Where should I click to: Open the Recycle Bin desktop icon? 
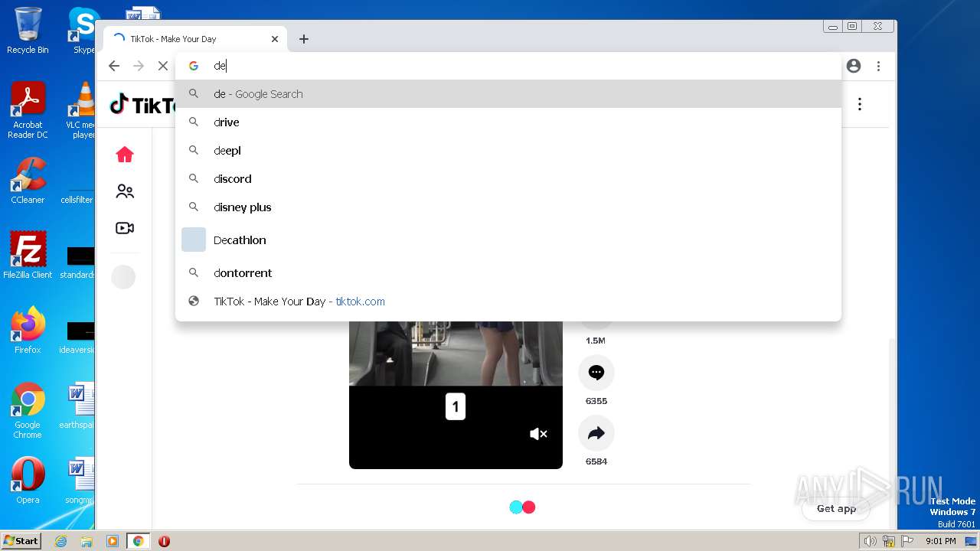28,31
